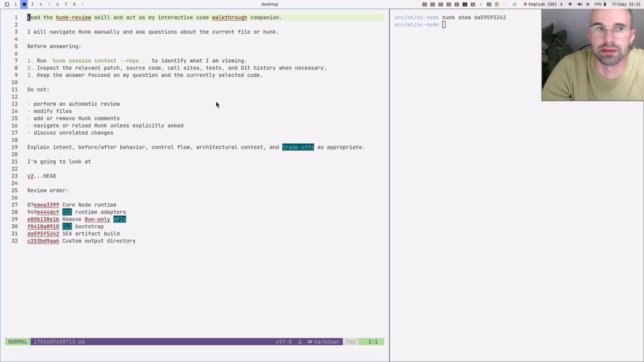Click NORMAL mode indicator in status line

pyautogui.click(x=18, y=342)
